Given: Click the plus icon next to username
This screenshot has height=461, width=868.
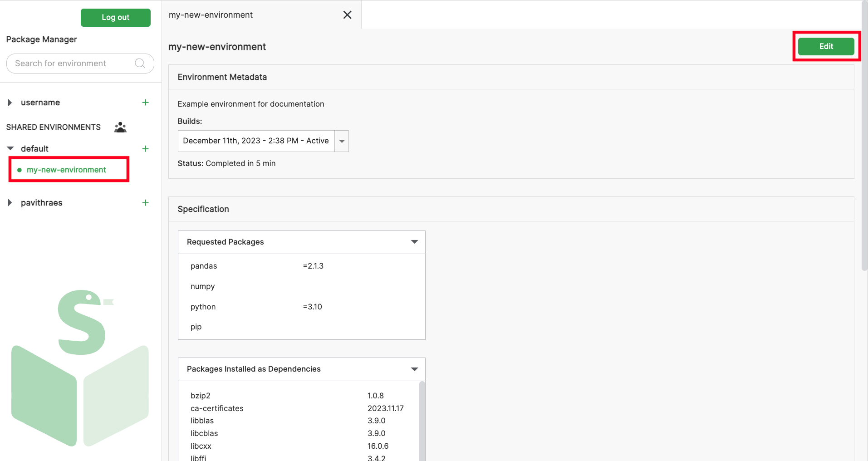Looking at the screenshot, I should (145, 103).
